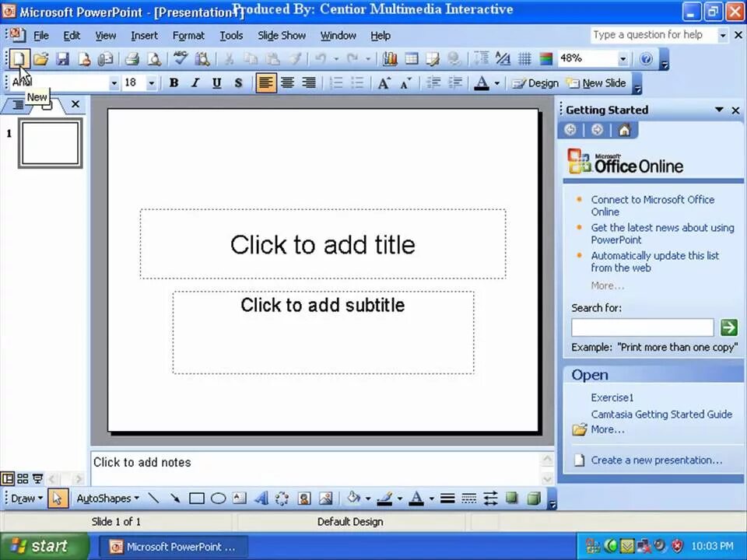747x560 pixels.
Task: Click the taskbar clock 10:03 PM
Action: tap(712, 546)
